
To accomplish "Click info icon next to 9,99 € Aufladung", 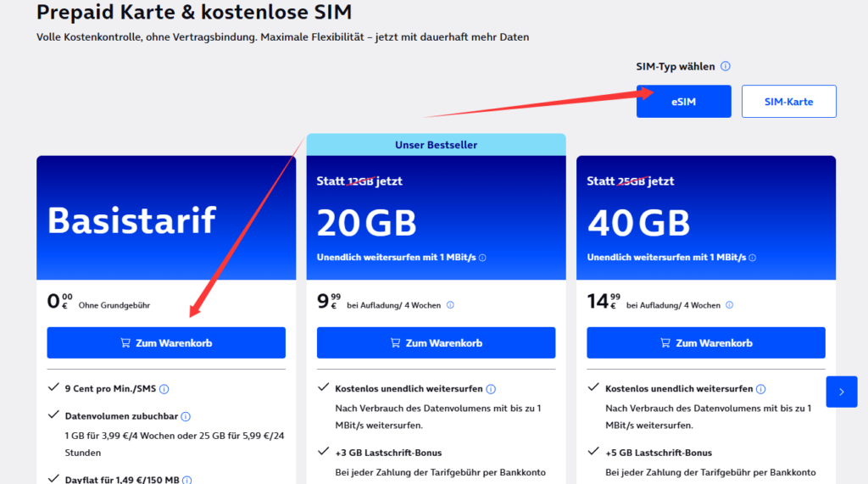I will pyautogui.click(x=450, y=305).
